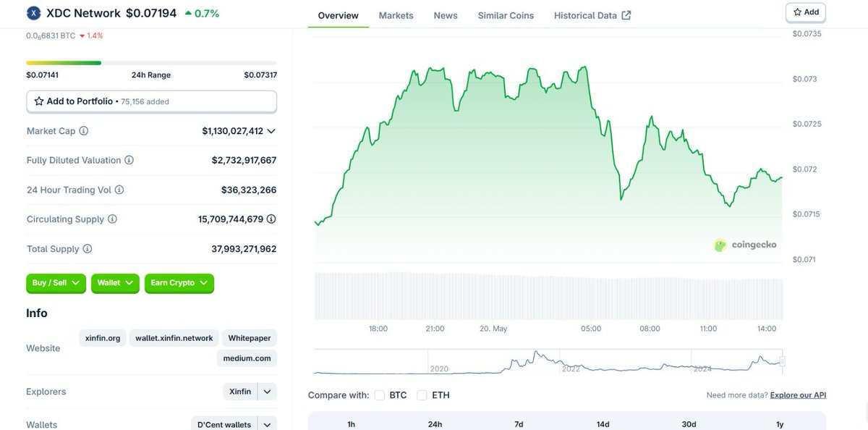Open the News tab
868x430 pixels.
pos(446,15)
